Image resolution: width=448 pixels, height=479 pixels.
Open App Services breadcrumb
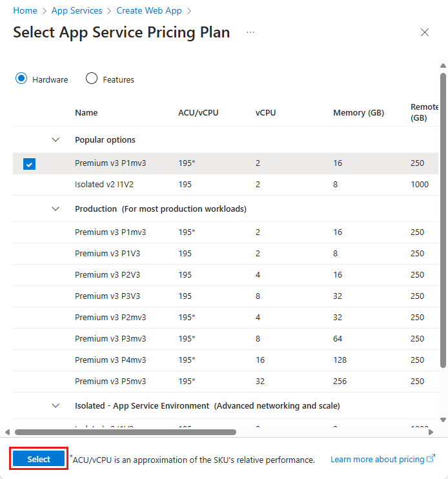pos(77,11)
